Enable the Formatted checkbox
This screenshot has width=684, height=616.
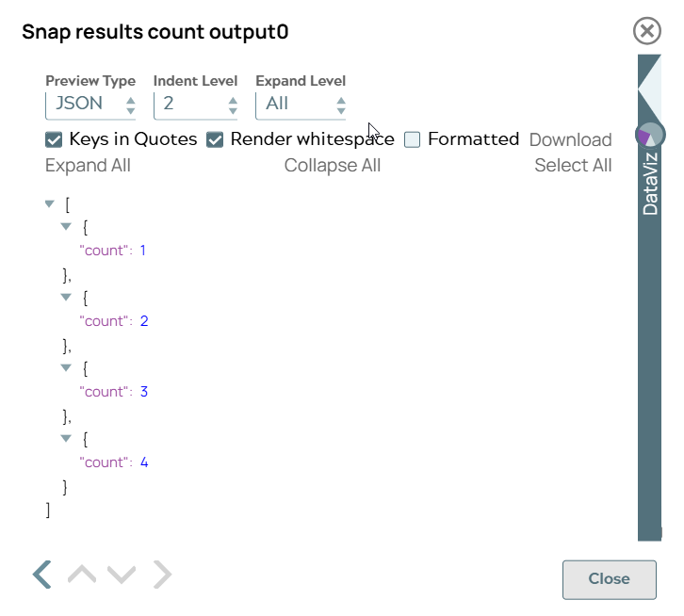point(412,139)
